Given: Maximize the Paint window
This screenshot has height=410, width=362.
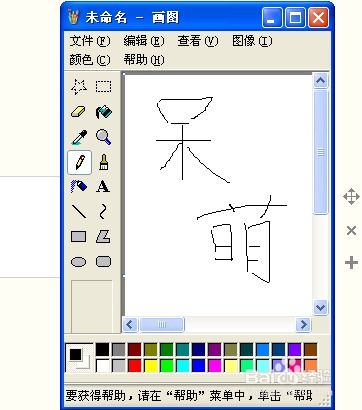Looking at the screenshot, I should pos(295,17).
